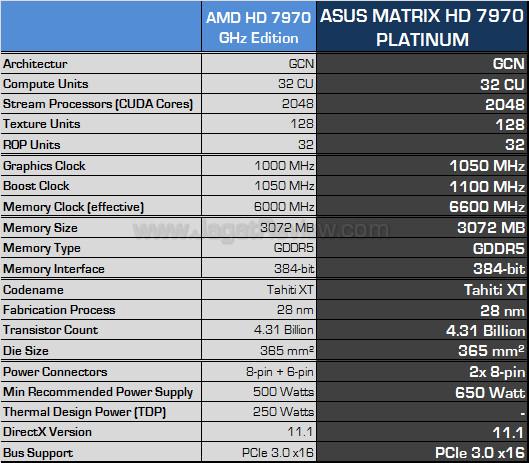Select AMD column PCIe 3.0 x16 value
Screen dimensions: 529x463
(x=278, y=453)
